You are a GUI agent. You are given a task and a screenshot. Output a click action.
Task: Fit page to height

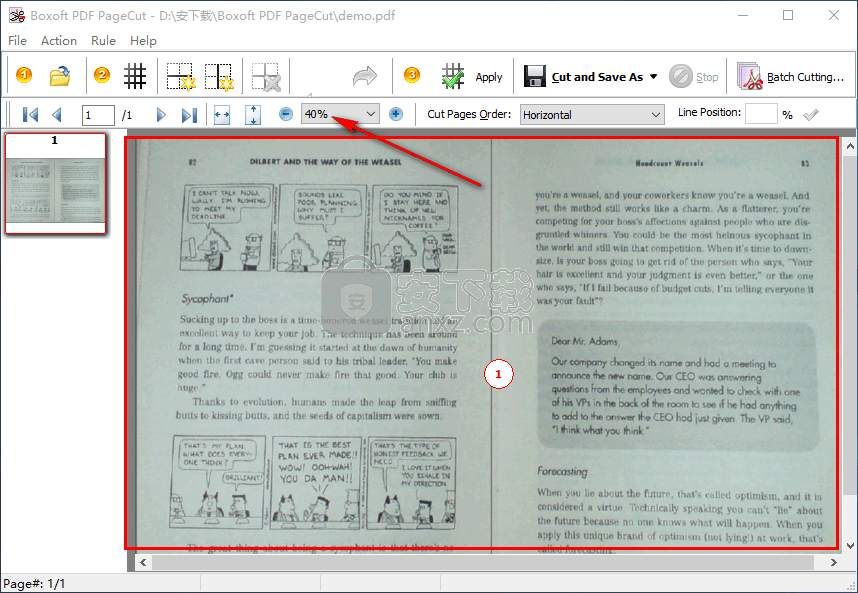click(252, 115)
